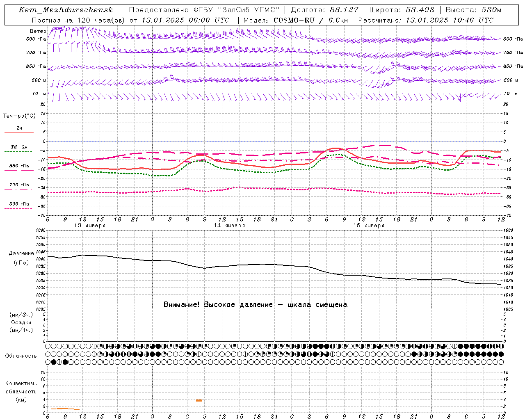525x420 pixels.
Task: Click the orange convective line on 13 января
Action: pyautogui.click(x=65, y=409)
